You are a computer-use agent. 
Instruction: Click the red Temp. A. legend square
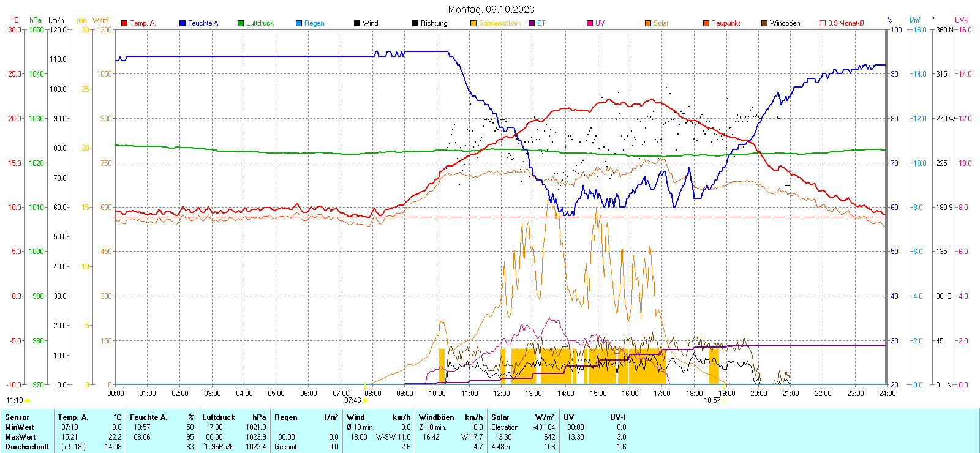point(124,23)
